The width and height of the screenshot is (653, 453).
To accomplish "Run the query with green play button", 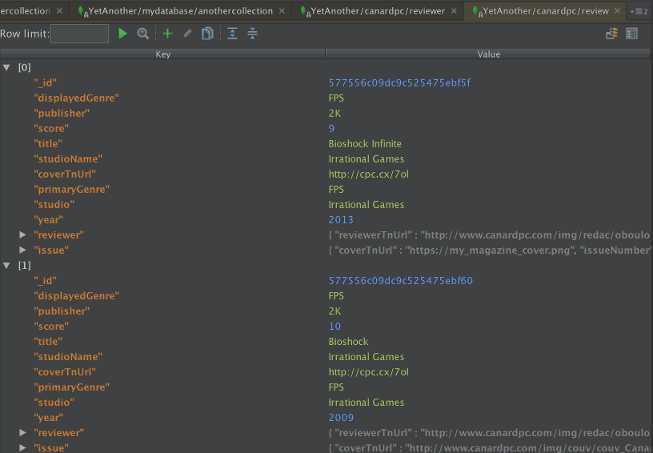I will (x=122, y=33).
